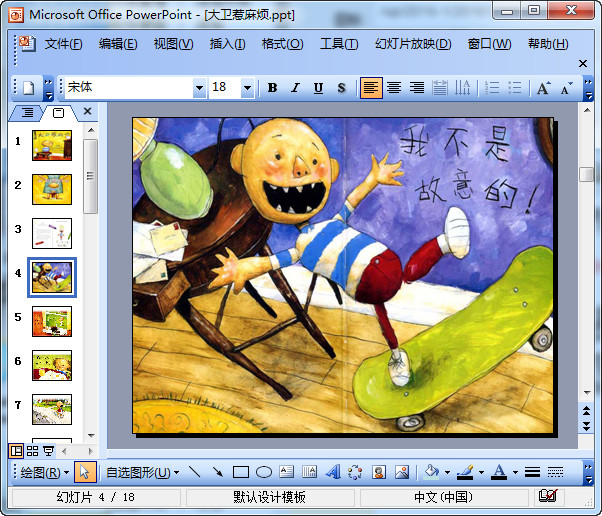
Task: Open the 幻灯片放映(D) menu
Action: pos(413,44)
